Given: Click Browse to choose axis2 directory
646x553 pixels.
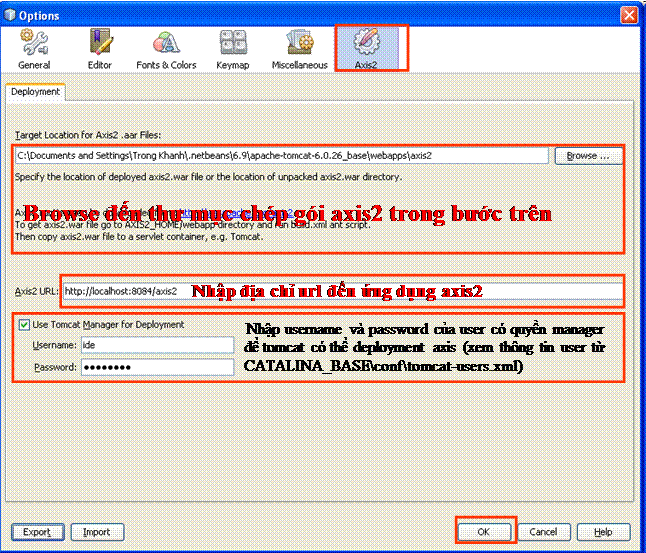Looking at the screenshot, I should (x=588, y=156).
